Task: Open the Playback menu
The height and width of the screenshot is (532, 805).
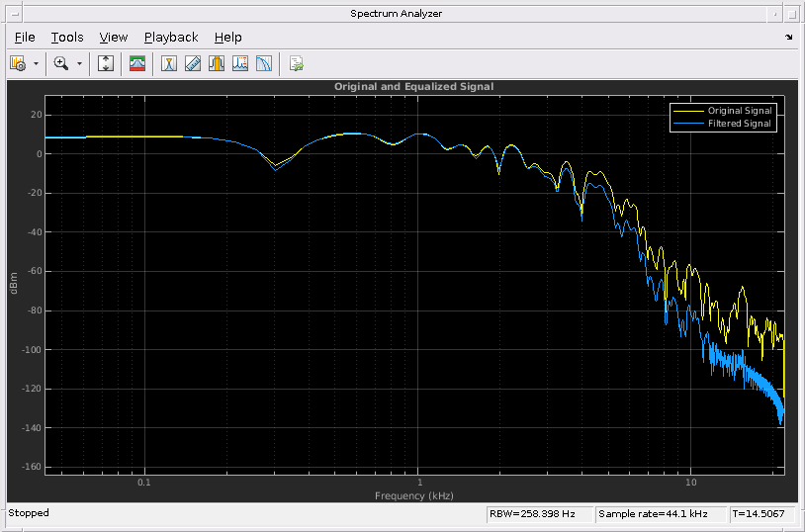Action: click(171, 38)
